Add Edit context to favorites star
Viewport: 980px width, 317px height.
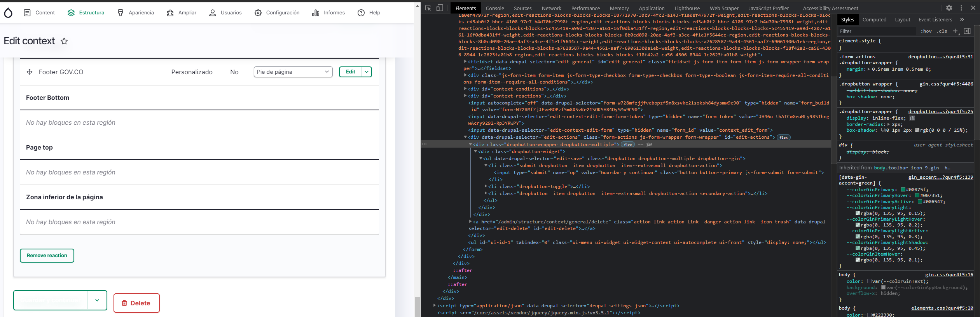[x=64, y=41]
